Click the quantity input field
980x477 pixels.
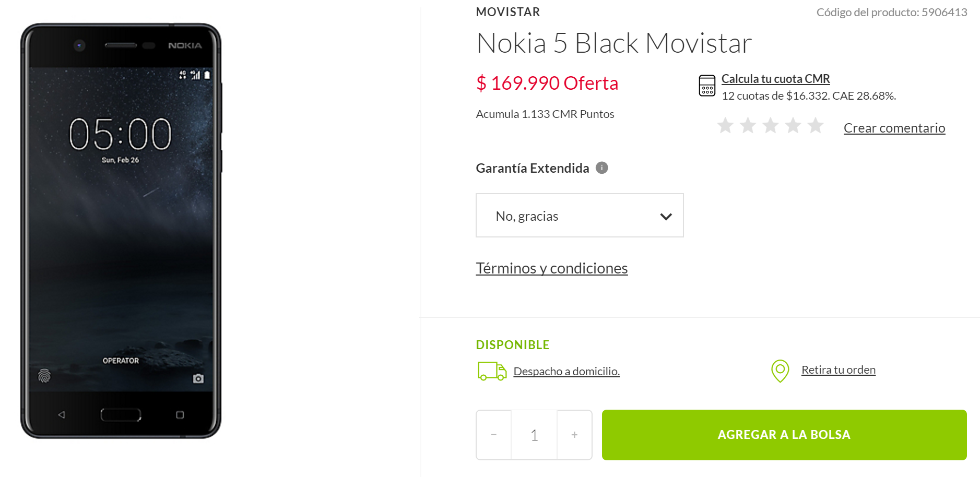(534, 435)
